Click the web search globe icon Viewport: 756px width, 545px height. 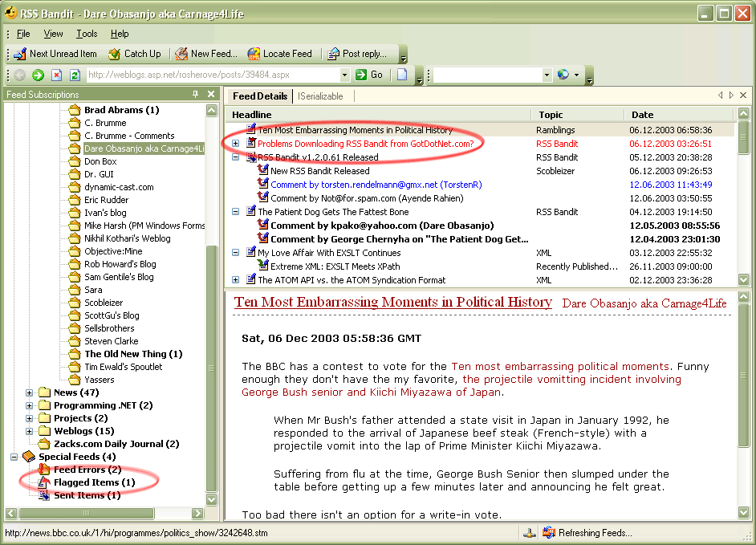(563, 75)
